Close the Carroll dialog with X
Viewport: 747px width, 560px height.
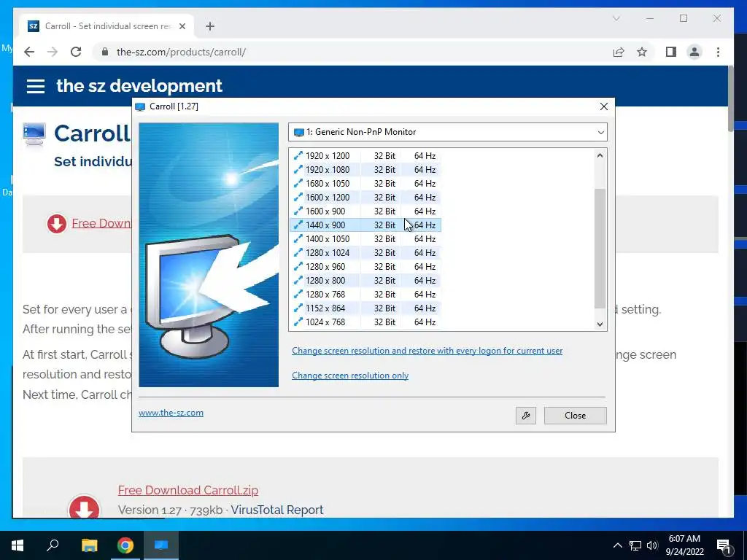603,106
